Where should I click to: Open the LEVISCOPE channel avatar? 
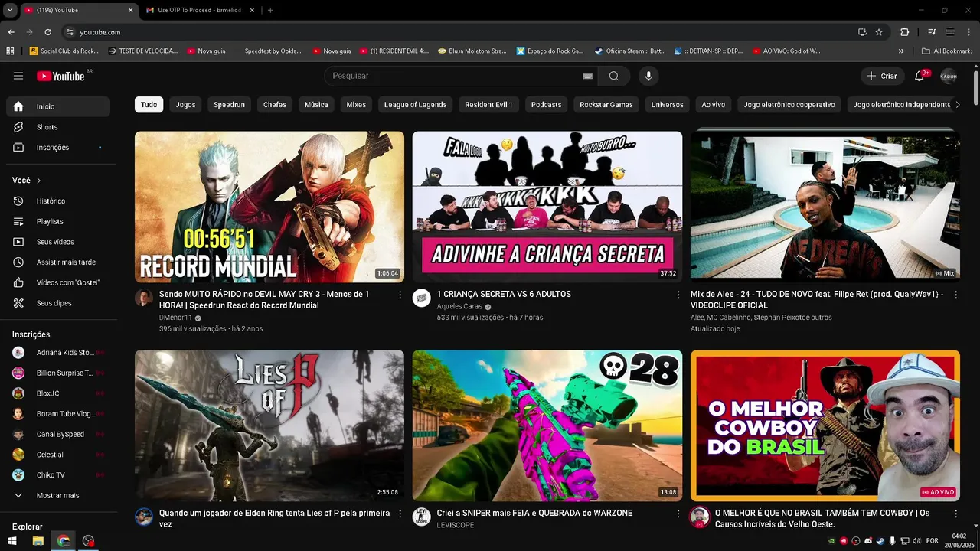click(422, 517)
